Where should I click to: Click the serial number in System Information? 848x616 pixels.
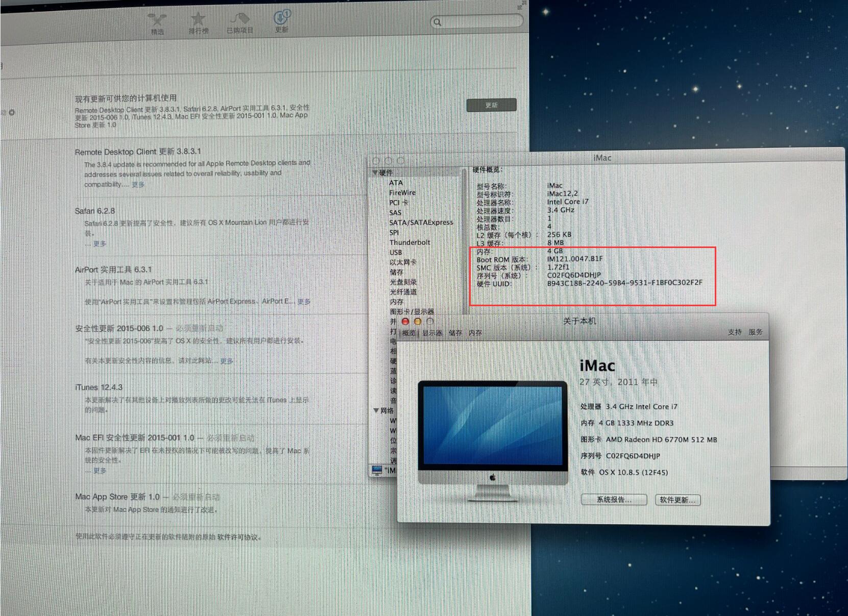(x=574, y=275)
